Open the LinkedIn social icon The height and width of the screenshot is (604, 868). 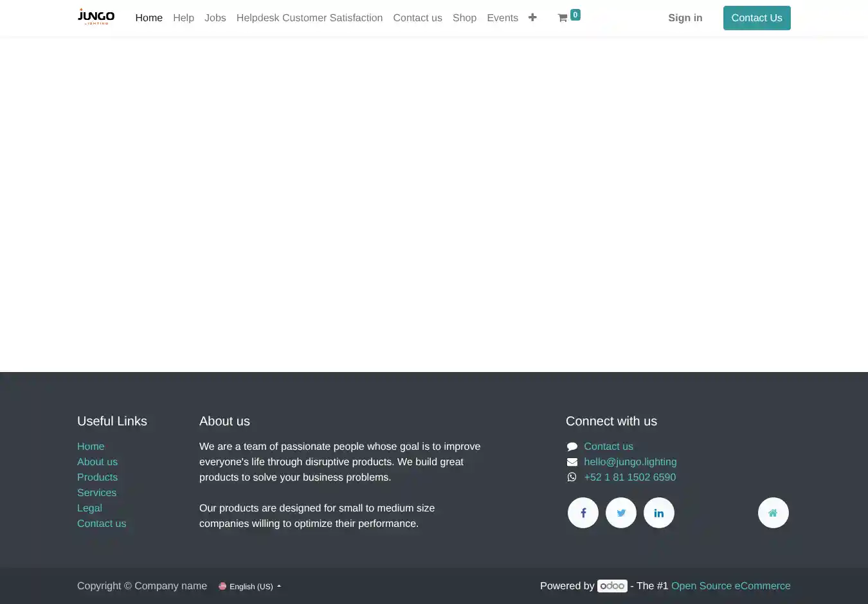[659, 513]
